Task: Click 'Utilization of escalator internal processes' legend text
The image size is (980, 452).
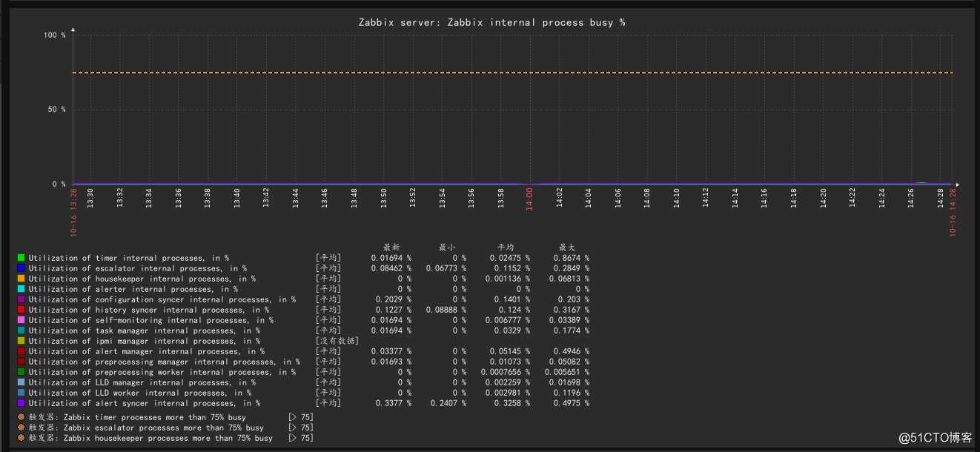Action: (138, 268)
